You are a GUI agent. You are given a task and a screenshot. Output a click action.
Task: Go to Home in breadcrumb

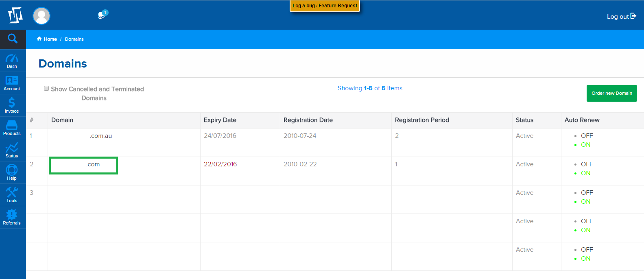pos(50,39)
